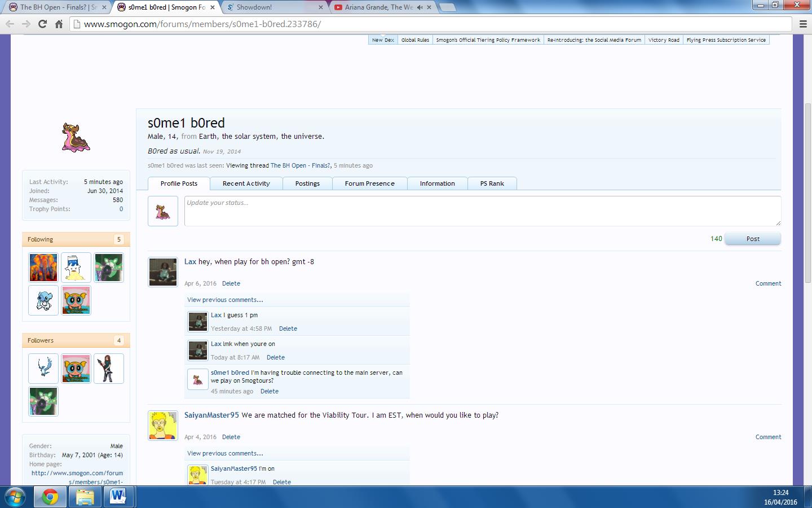
Task: Open the Postings tab
Action: point(307,183)
